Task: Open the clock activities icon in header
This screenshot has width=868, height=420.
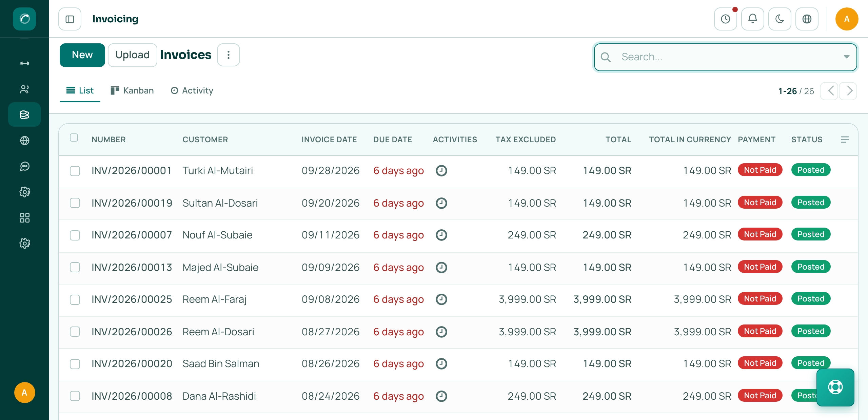Action: pos(726,19)
